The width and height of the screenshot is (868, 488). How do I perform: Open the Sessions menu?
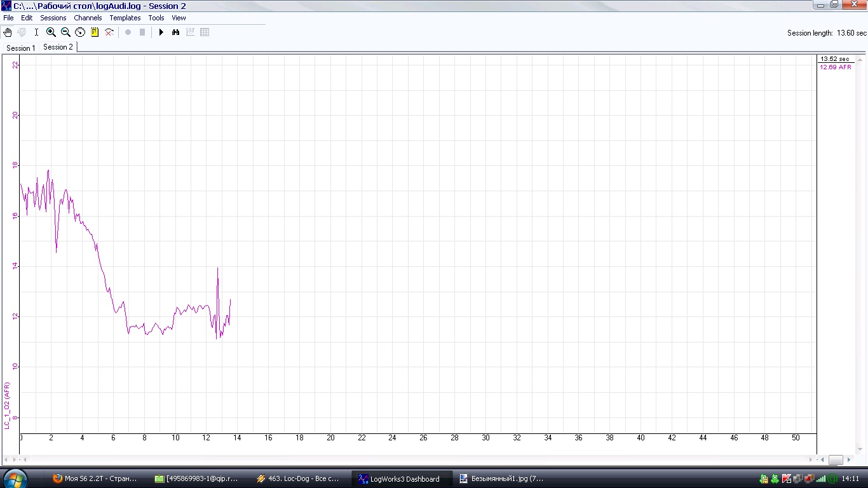click(x=53, y=18)
